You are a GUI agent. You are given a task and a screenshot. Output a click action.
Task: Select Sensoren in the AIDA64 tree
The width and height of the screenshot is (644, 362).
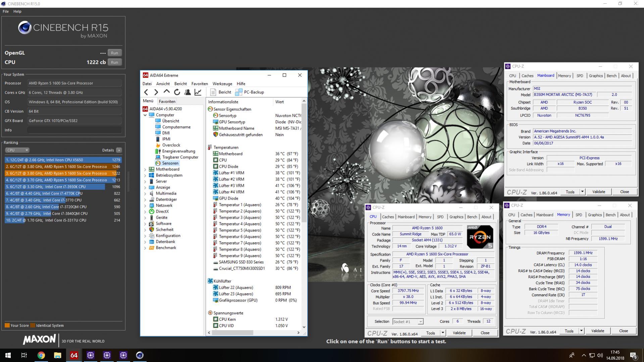coord(170,163)
